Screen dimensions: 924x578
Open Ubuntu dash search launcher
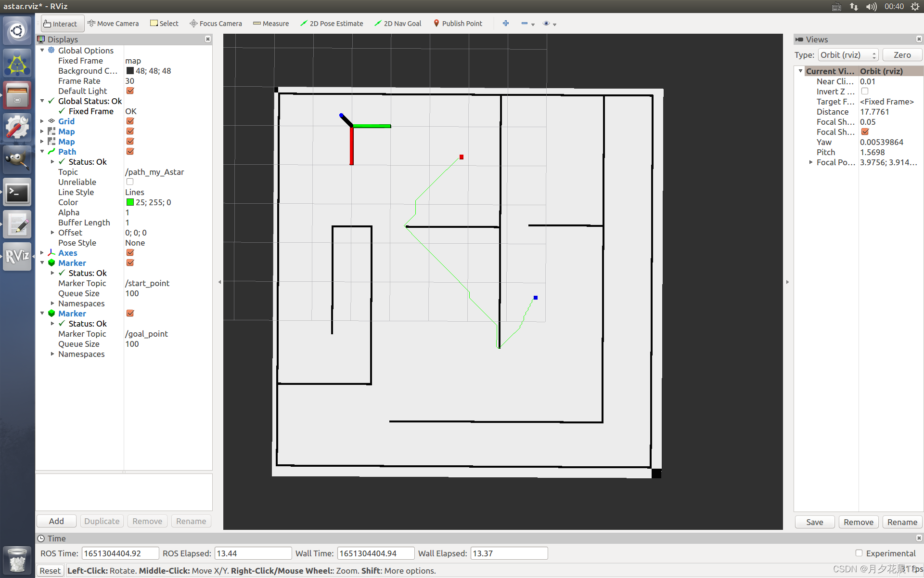click(17, 31)
